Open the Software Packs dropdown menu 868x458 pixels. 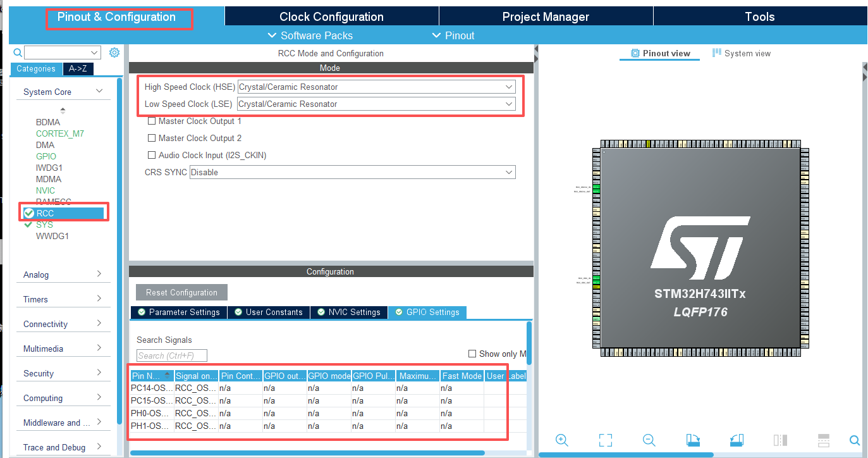pos(310,35)
